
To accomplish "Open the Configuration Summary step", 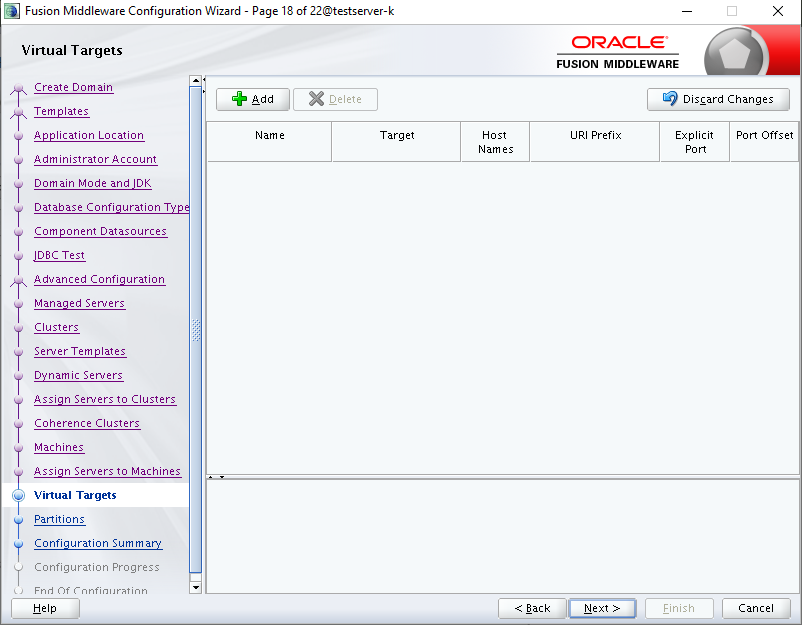I will coord(98,544).
